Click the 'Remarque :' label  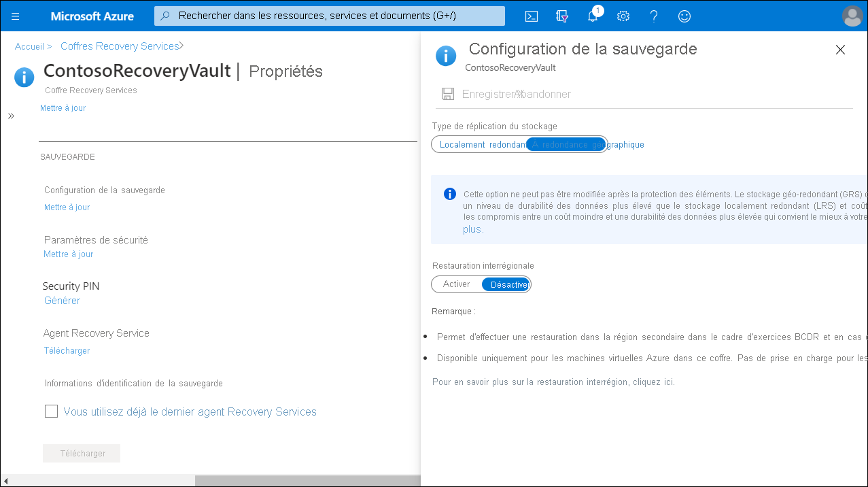[x=454, y=312]
